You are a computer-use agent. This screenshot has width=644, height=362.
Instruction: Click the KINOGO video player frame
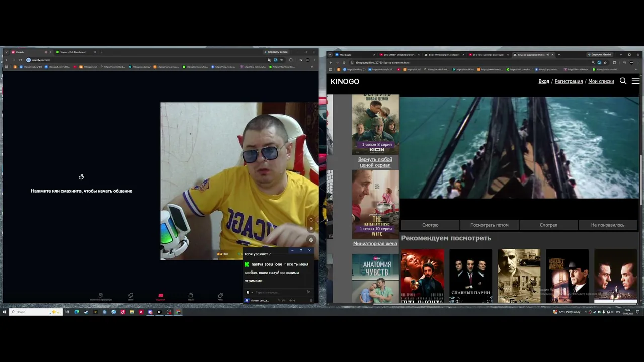click(x=519, y=148)
